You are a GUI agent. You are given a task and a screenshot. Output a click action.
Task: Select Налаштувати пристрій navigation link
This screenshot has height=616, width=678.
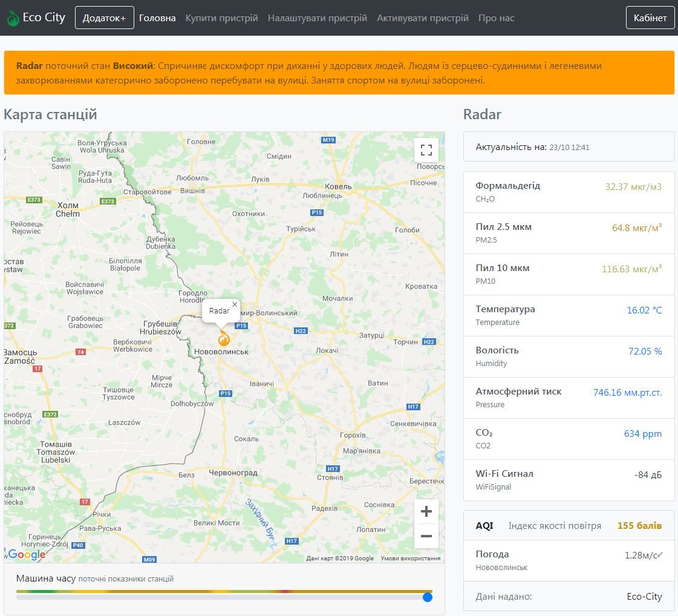(x=317, y=18)
